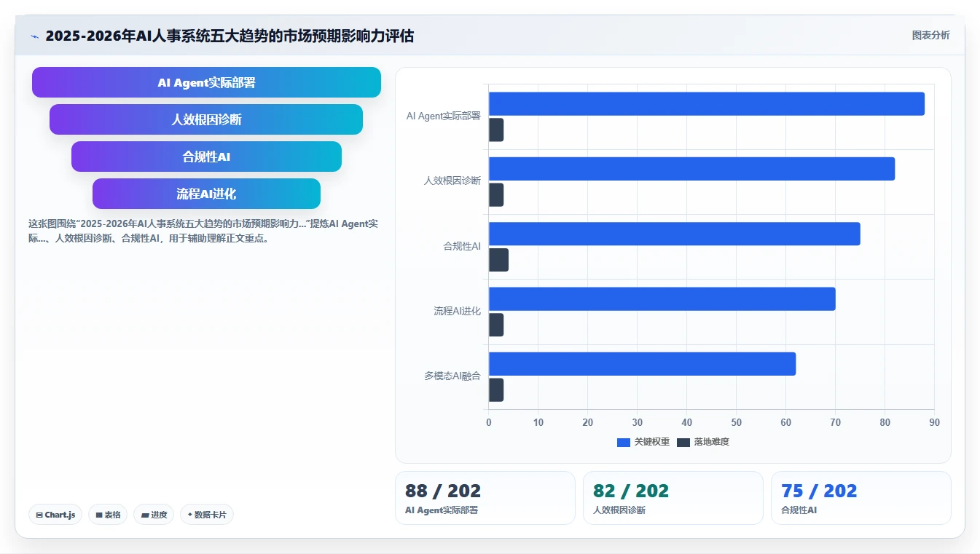Viewport: 980px width, 554px height.
Task: Click the AI Agent实际部署 caption in data card
Action: pos(442,510)
